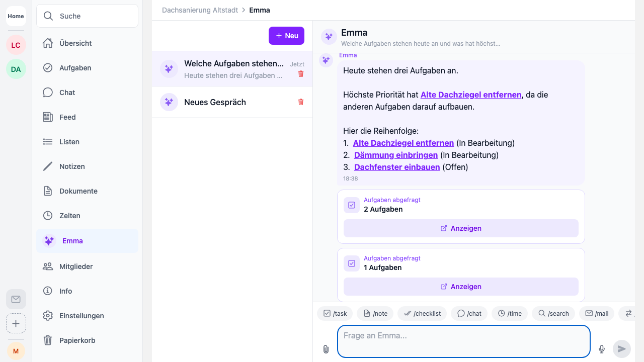Select the /checklist quick command chip
Screen dimensions: 644x362
click(x=422, y=313)
